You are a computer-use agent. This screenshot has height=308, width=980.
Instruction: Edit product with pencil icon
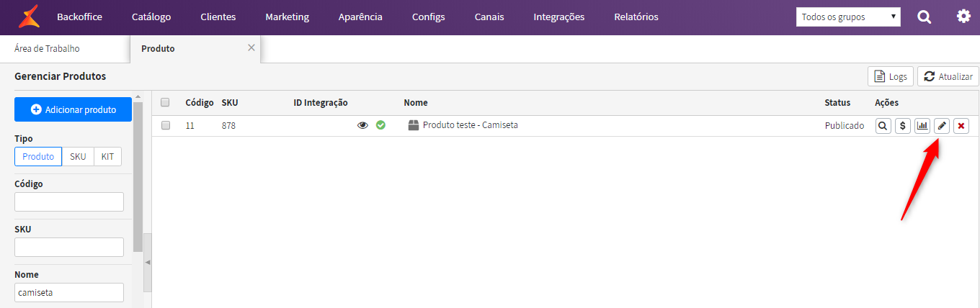pyautogui.click(x=941, y=126)
